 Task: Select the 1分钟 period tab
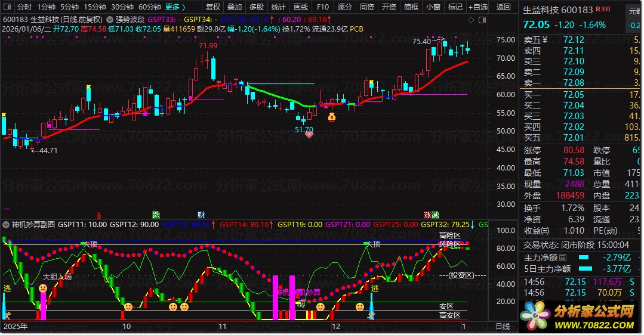(x=46, y=7)
